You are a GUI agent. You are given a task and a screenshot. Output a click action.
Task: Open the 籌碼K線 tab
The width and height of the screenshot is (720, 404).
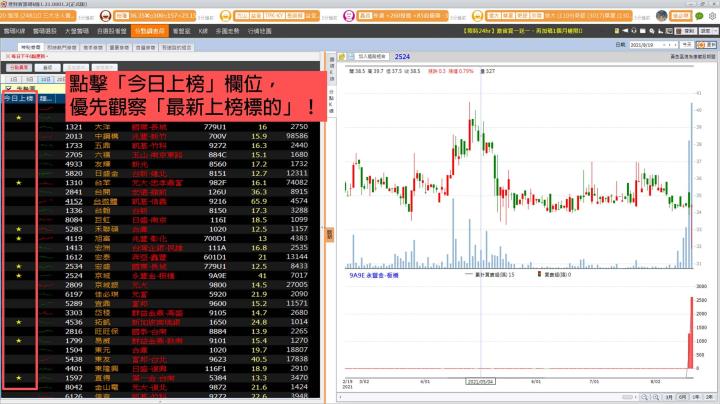pyautogui.click(x=14, y=31)
